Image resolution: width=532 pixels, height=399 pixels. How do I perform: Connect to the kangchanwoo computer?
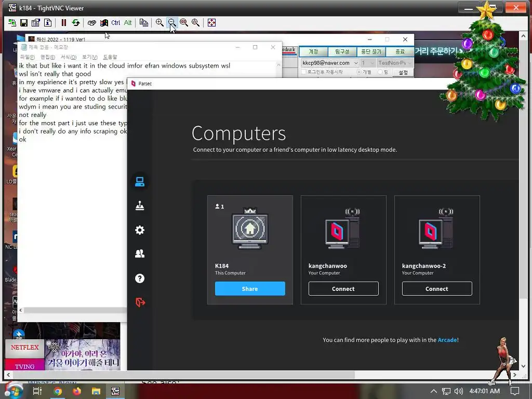[x=343, y=289]
